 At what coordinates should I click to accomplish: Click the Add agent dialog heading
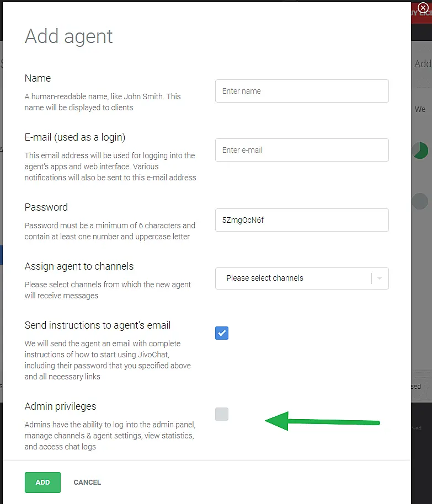(x=69, y=36)
